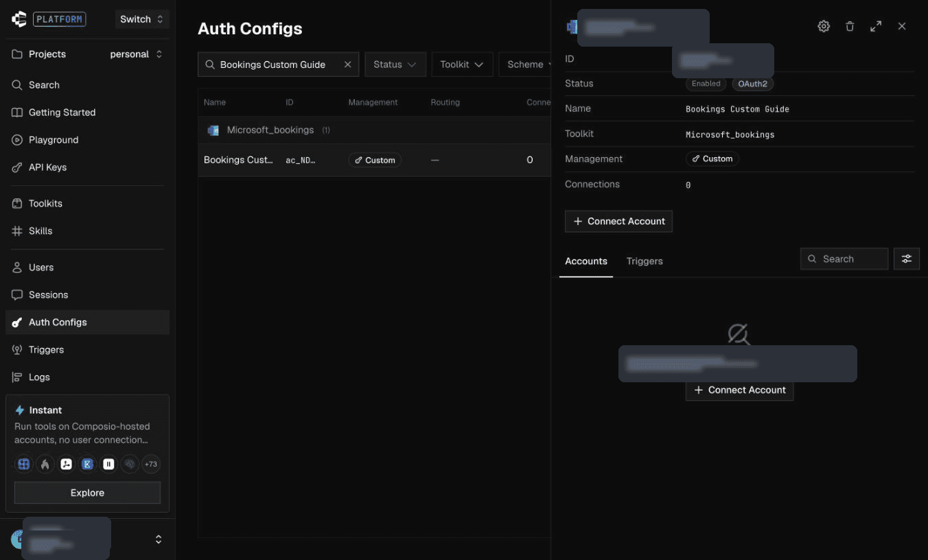The width and height of the screenshot is (928, 560).
Task: Open the Users person icon
Action: tap(17, 268)
